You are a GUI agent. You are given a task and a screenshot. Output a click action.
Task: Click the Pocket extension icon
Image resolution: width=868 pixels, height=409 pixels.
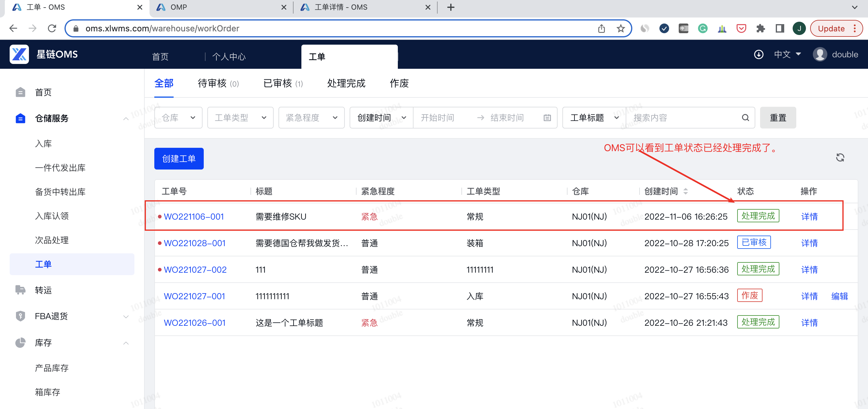point(741,28)
